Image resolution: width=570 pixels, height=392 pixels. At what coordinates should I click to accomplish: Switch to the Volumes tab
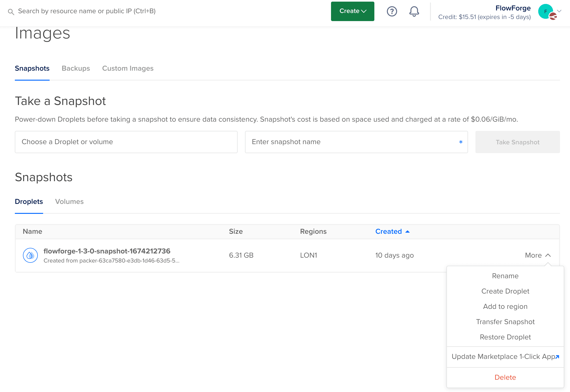pos(69,202)
